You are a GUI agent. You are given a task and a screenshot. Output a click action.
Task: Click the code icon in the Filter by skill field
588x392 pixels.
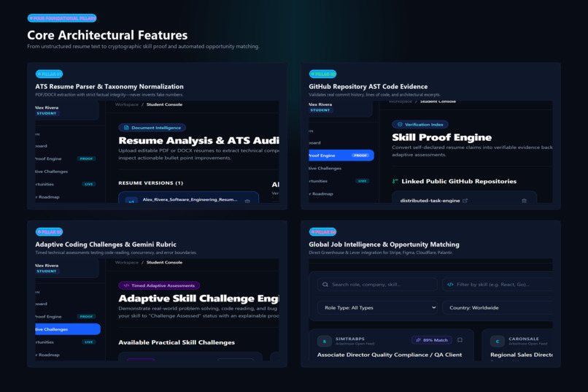pos(450,285)
